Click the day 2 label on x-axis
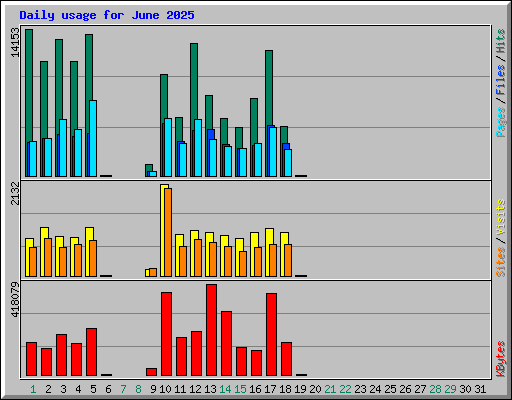 (48, 389)
